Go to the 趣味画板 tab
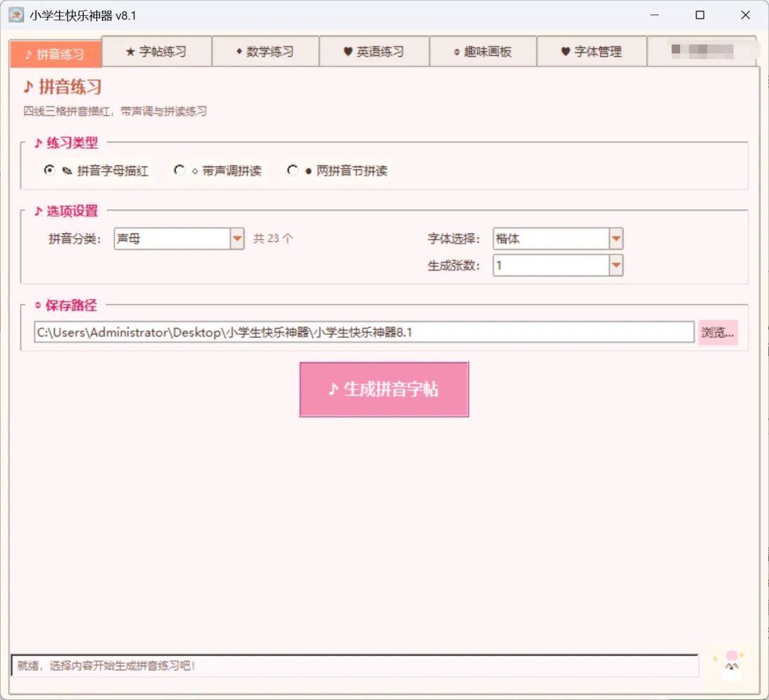Viewport: 769px width, 700px height. 483,51
